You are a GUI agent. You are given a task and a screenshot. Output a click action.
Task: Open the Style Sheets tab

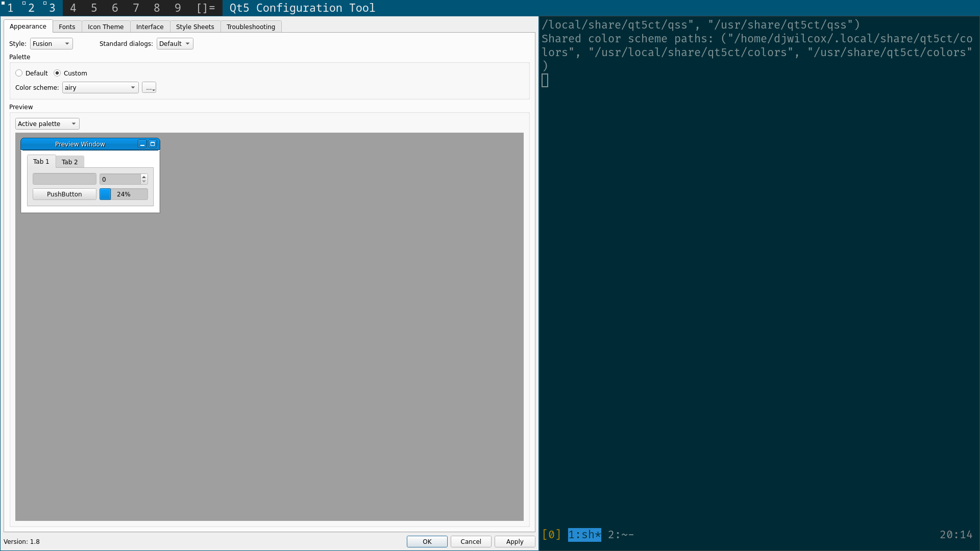(x=195, y=26)
